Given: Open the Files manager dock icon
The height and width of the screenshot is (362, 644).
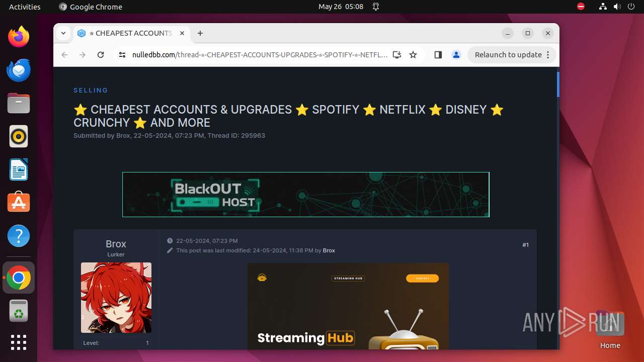Looking at the screenshot, I should 19,103.
